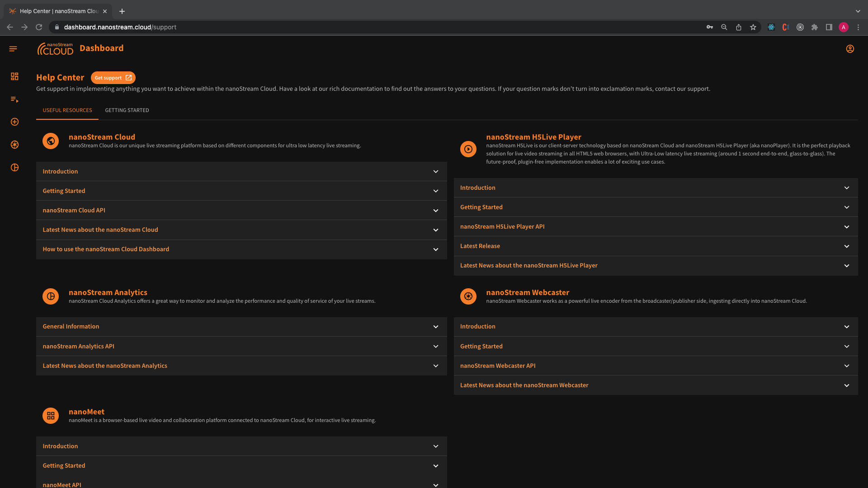Switch to the Getting Started tab
This screenshot has height=488, width=868.
(127, 110)
